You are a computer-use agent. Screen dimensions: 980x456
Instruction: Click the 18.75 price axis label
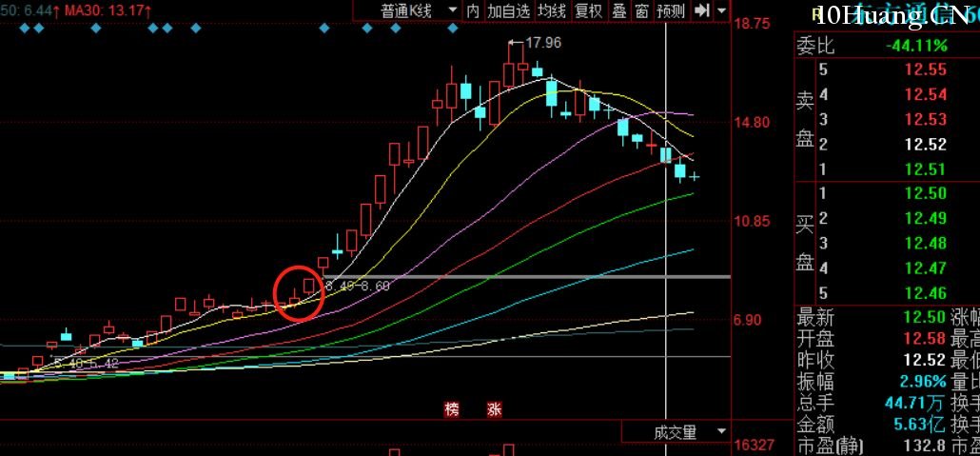pos(753,24)
